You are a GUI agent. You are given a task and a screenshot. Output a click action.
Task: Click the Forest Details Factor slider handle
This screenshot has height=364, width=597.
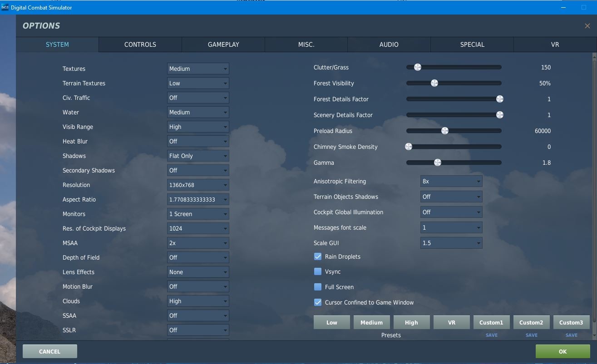[500, 99]
